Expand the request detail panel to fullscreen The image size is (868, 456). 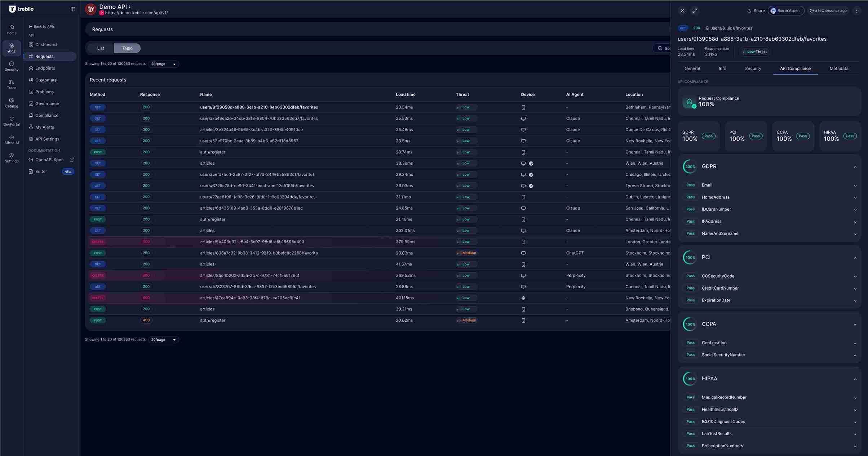tap(695, 10)
